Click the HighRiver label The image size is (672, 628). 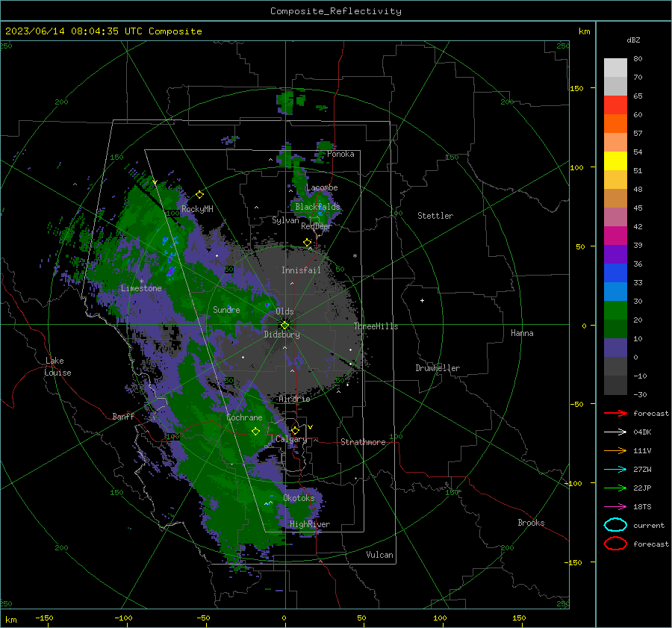pyautogui.click(x=310, y=524)
